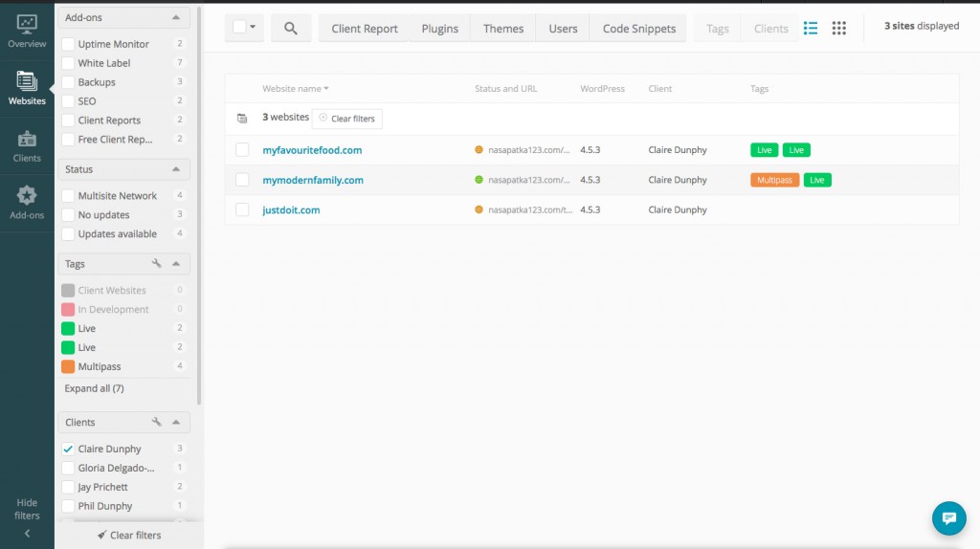Collapse the Add-ons filter section
Viewport: 980px width, 549px height.
[x=176, y=18]
